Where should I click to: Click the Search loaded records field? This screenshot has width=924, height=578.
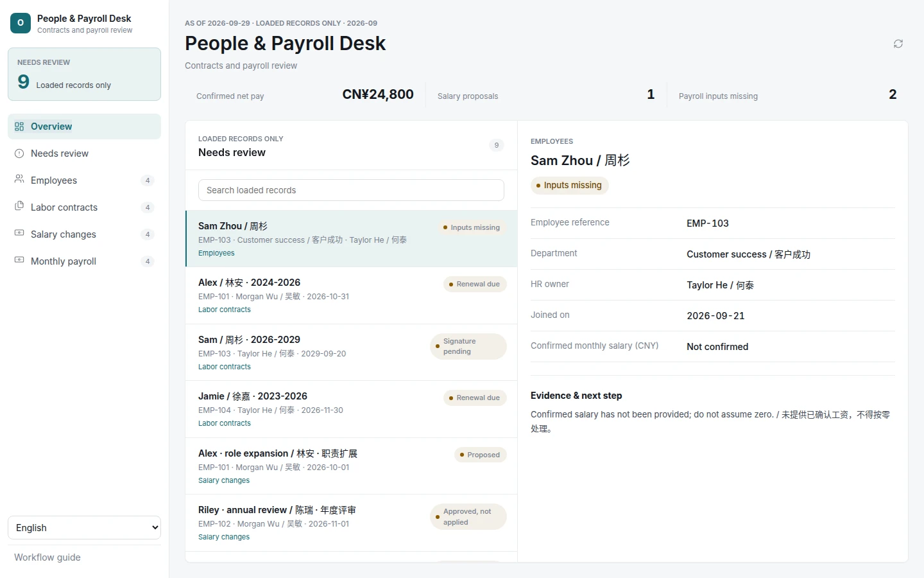pyautogui.click(x=351, y=190)
